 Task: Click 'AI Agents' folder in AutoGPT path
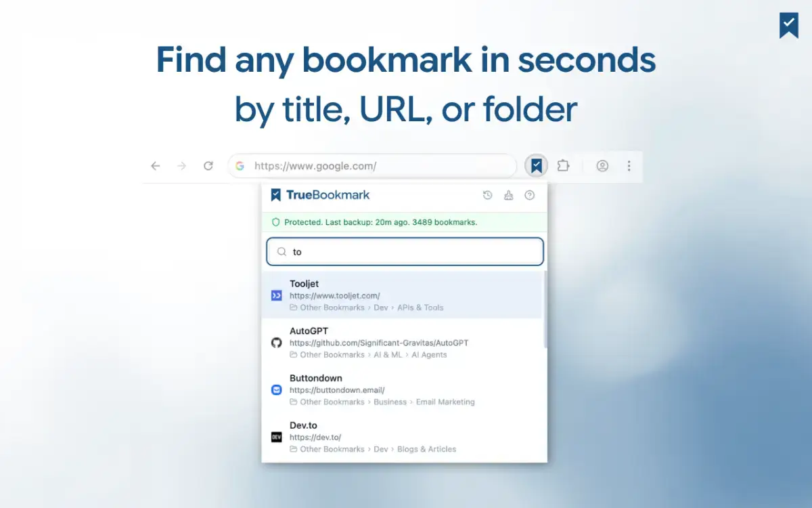point(429,355)
